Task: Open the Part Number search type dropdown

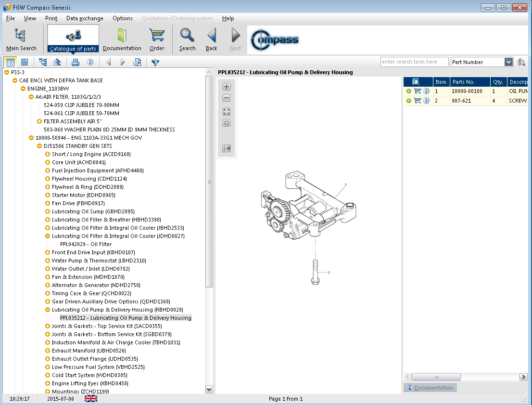Action: click(x=508, y=62)
